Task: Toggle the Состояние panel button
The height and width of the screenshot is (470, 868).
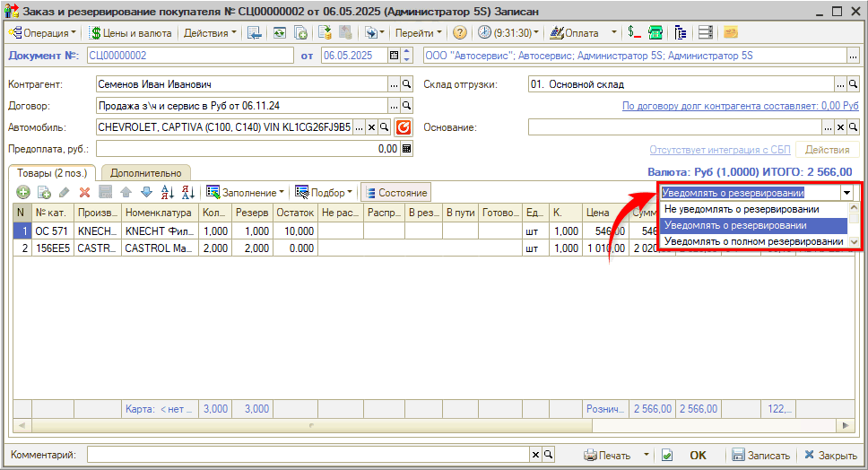Action: point(395,192)
